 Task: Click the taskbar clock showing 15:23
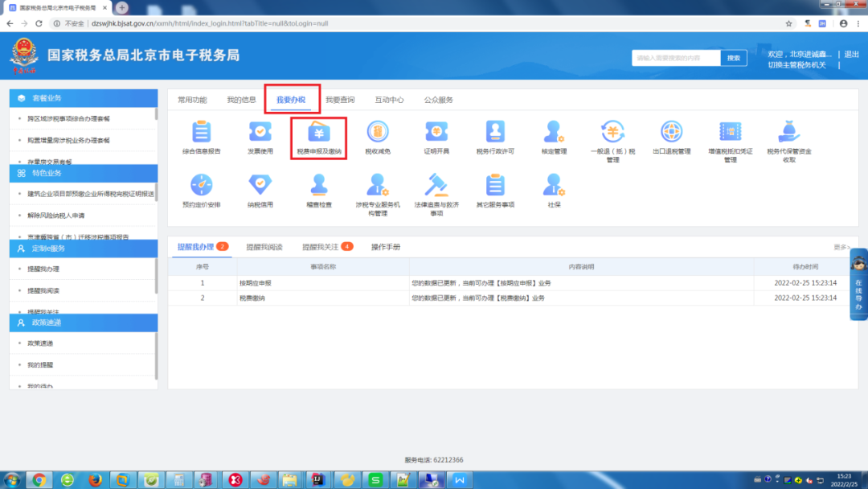(844, 476)
